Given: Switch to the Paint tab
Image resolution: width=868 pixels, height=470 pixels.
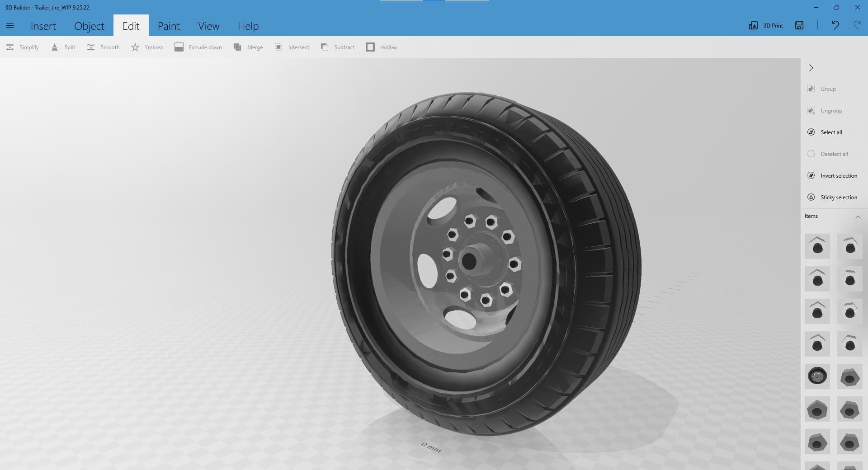Looking at the screenshot, I should [169, 26].
